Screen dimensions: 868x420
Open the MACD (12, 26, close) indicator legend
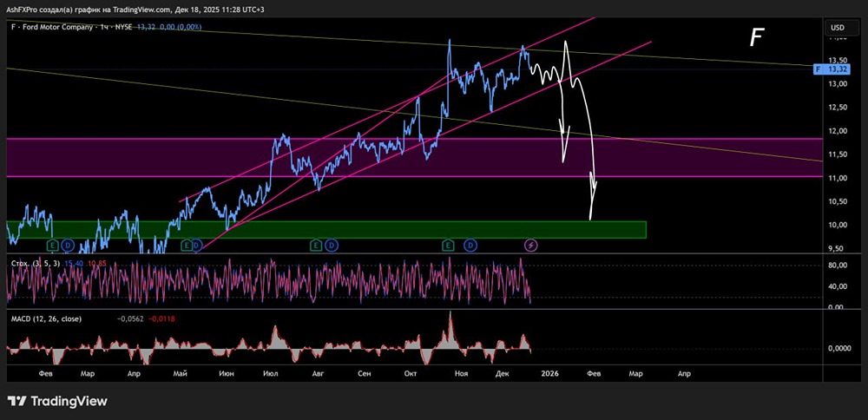(46, 318)
